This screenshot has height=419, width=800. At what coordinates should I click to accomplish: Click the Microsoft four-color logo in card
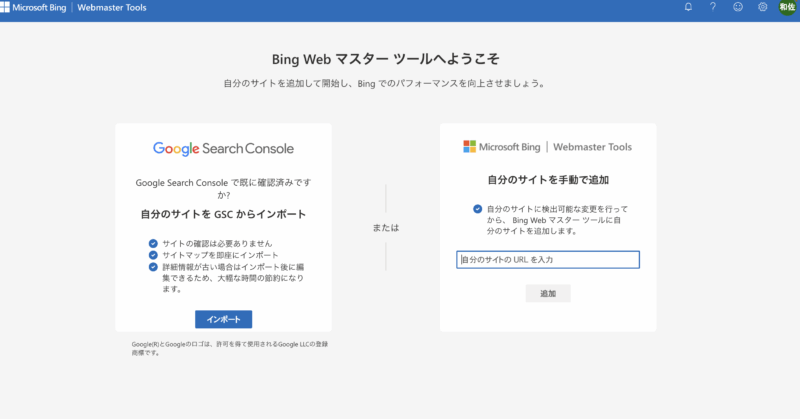[x=469, y=146]
